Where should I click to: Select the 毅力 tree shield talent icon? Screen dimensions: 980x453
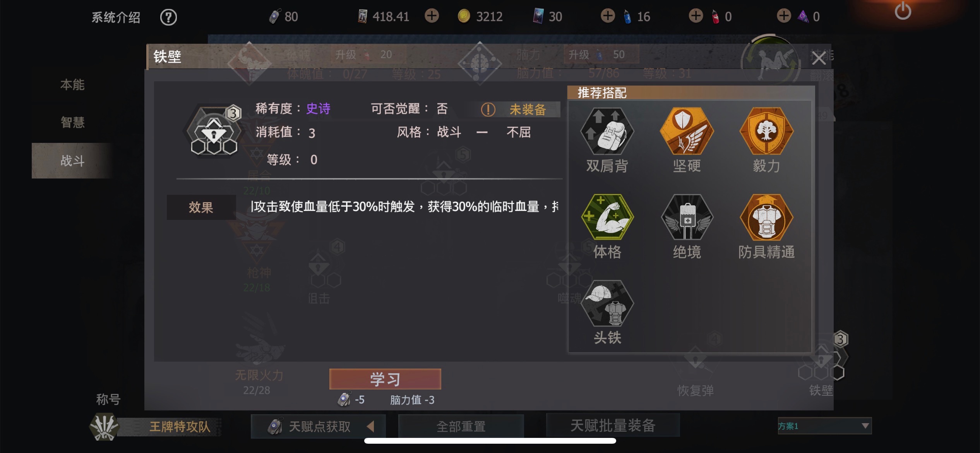(766, 132)
